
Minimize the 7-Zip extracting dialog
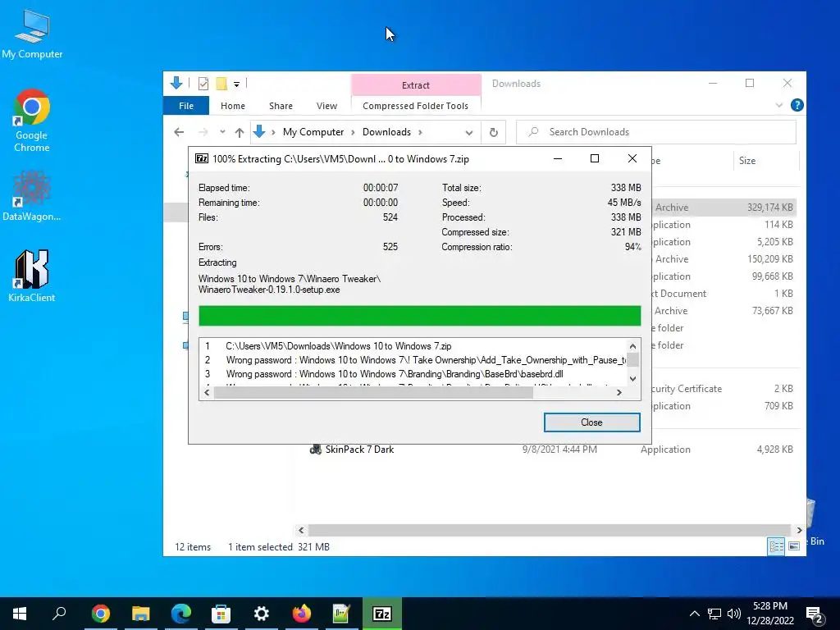[558, 158]
